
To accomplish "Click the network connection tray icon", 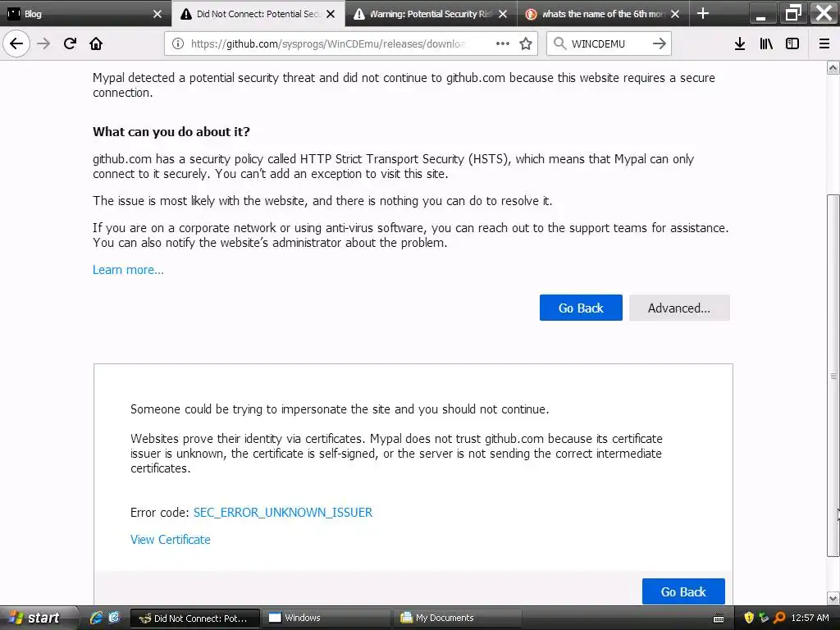I will click(x=764, y=618).
